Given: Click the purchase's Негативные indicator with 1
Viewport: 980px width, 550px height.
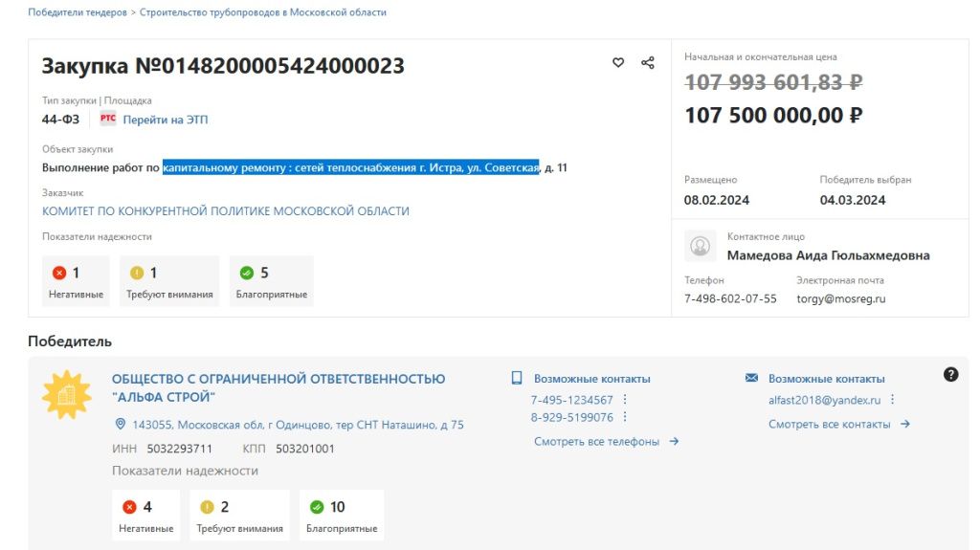Looking at the screenshot, I should tap(76, 281).
